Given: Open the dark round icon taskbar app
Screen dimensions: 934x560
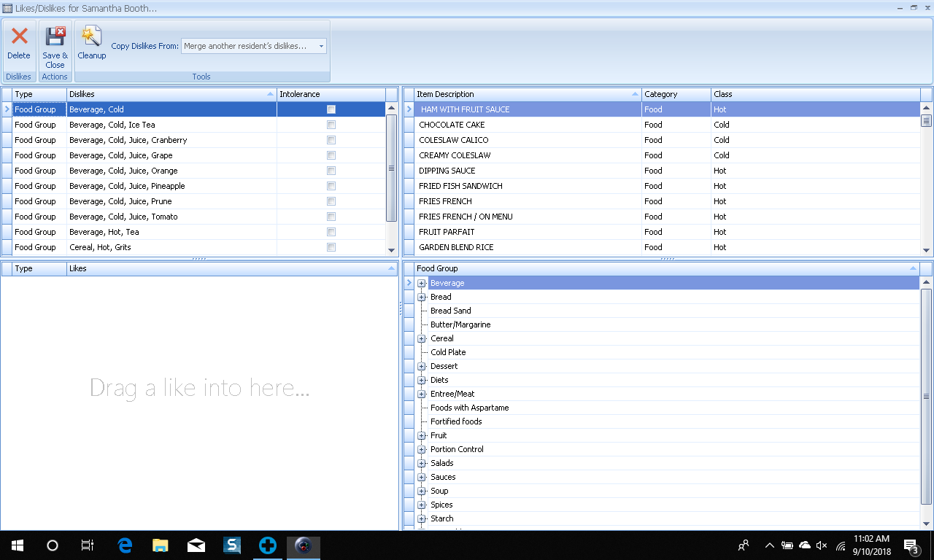Looking at the screenshot, I should (304, 545).
